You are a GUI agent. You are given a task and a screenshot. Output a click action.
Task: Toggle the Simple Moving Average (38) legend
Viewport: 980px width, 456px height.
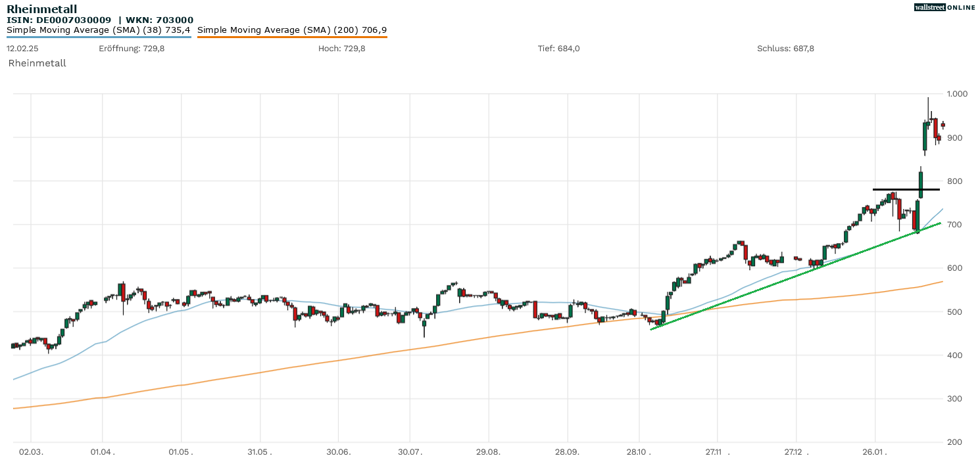click(x=99, y=30)
